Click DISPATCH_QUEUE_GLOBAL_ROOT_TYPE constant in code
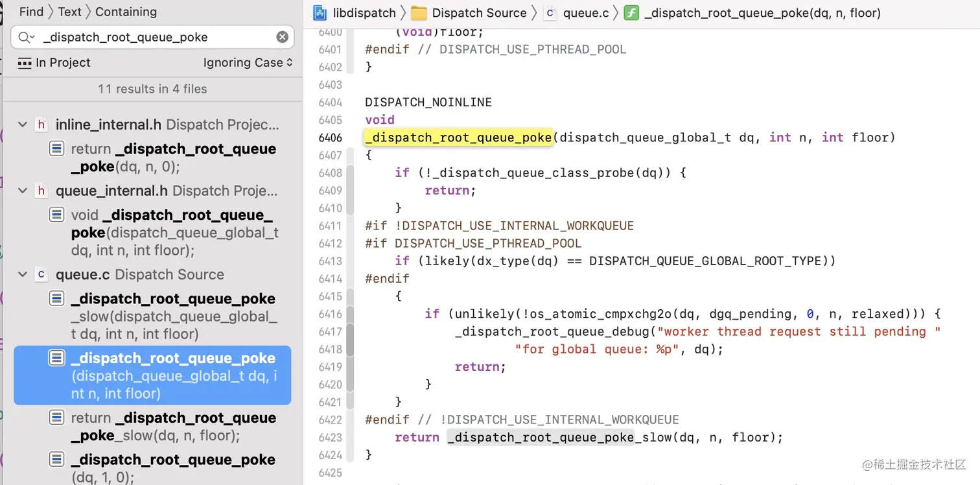 [705, 261]
